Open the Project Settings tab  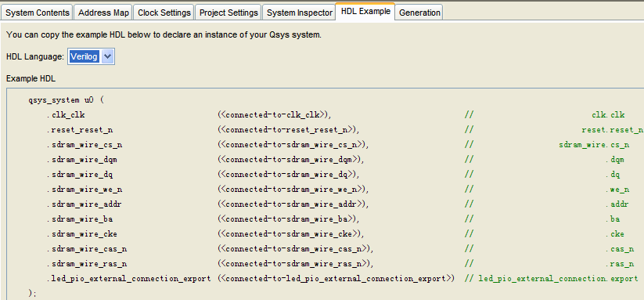(x=228, y=13)
